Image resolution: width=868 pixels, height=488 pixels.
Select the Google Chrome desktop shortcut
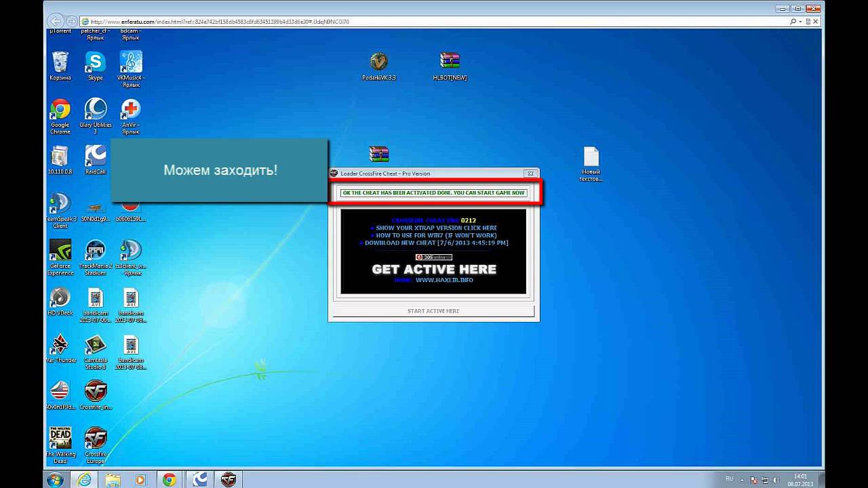coord(60,116)
